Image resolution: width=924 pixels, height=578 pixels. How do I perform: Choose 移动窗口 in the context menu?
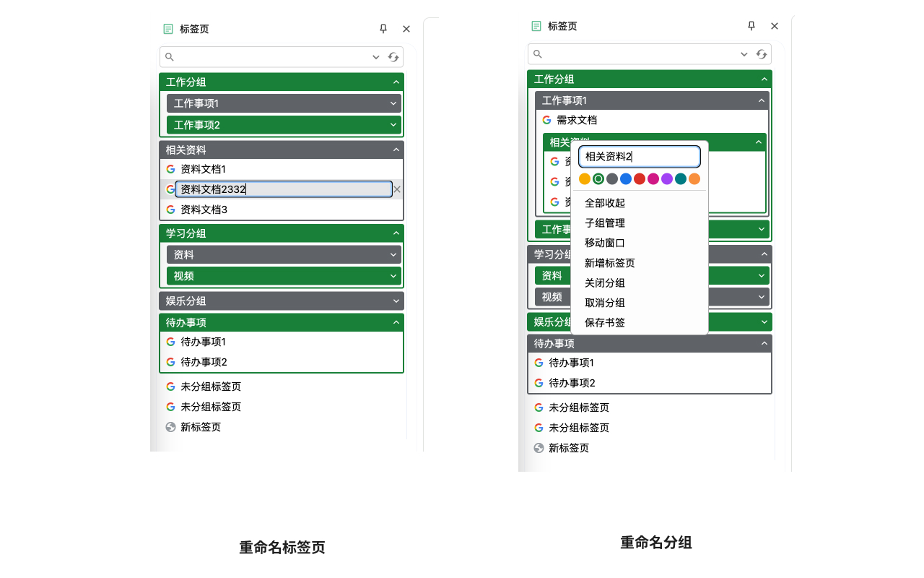pyautogui.click(x=605, y=243)
